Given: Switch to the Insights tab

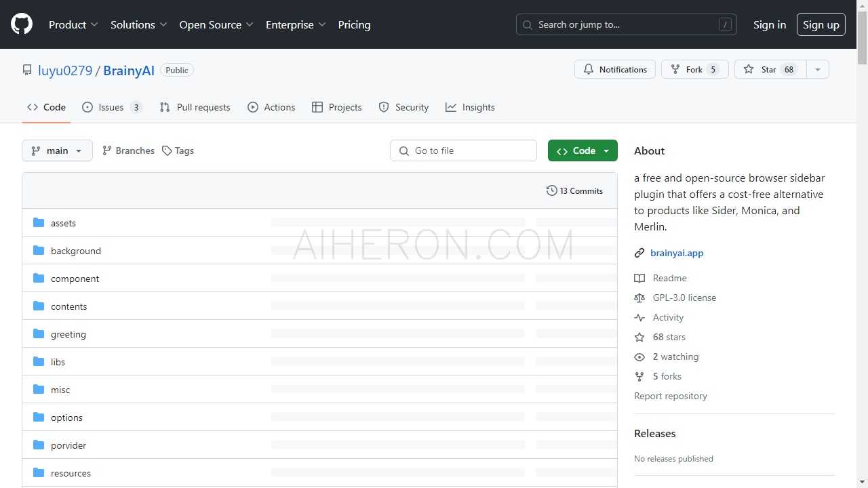Looking at the screenshot, I should [470, 107].
